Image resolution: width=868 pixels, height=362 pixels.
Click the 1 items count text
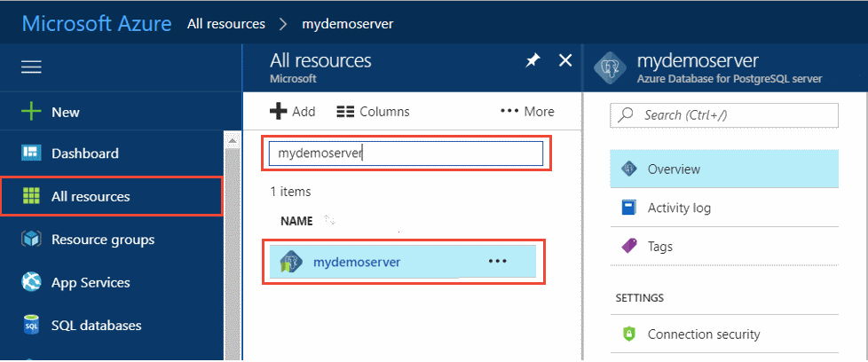[290, 192]
